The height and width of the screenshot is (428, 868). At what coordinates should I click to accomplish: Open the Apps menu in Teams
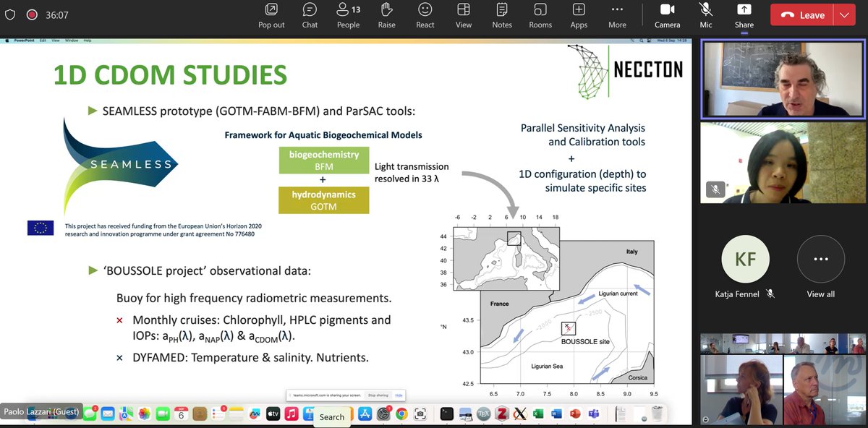pyautogui.click(x=579, y=15)
